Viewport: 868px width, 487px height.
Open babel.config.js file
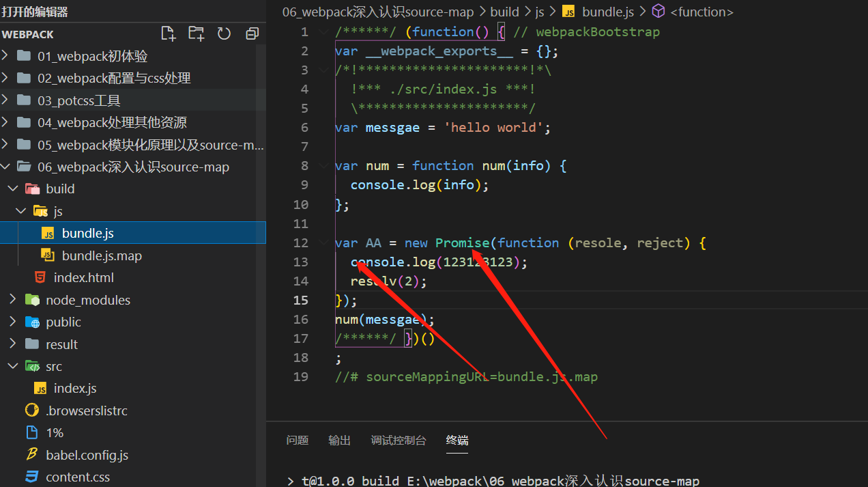[x=87, y=455]
